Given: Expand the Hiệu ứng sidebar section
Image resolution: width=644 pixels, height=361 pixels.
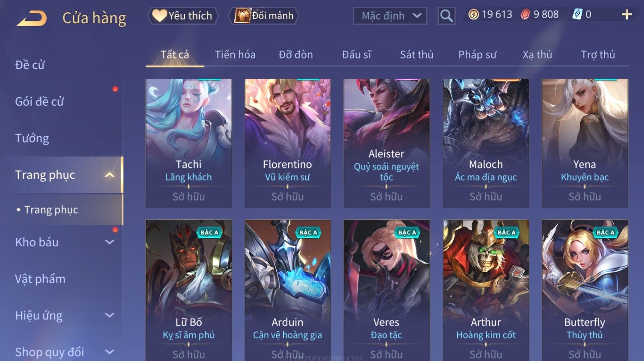Looking at the screenshot, I should coord(109,316).
